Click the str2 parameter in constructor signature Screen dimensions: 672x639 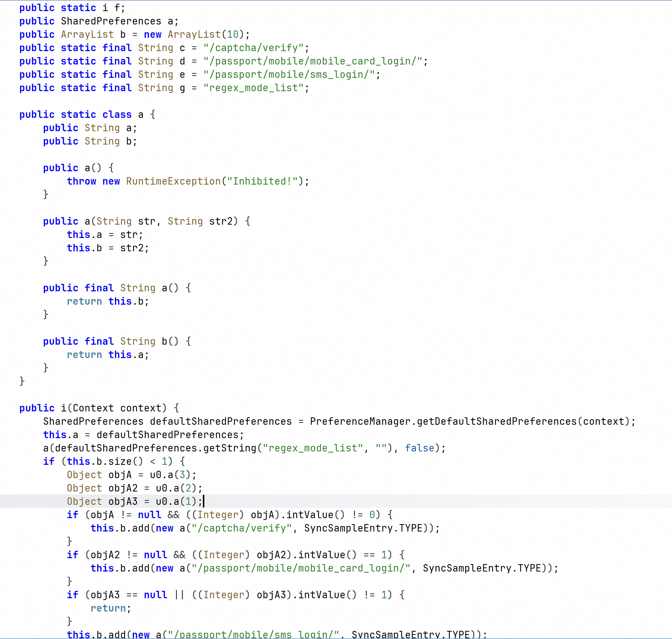click(221, 221)
